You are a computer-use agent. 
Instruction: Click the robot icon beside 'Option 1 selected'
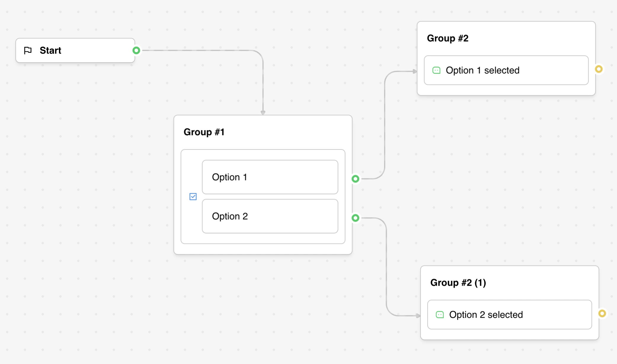pyautogui.click(x=436, y=70)
